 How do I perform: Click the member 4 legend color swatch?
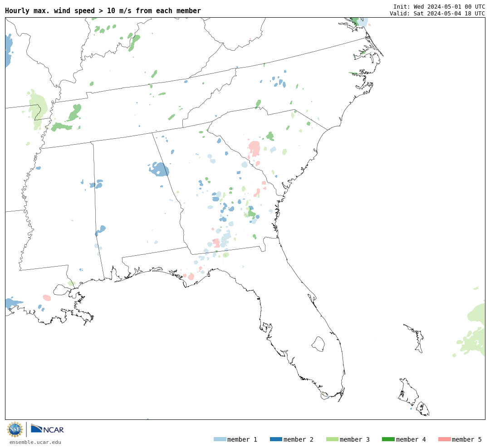click(x=388, y=439)
